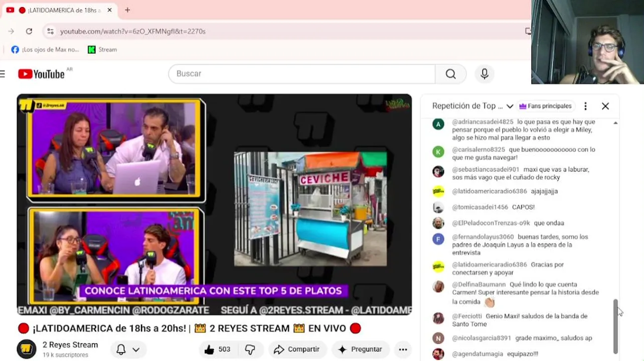Click the magnifying glass search button

(x=451, y=74)
